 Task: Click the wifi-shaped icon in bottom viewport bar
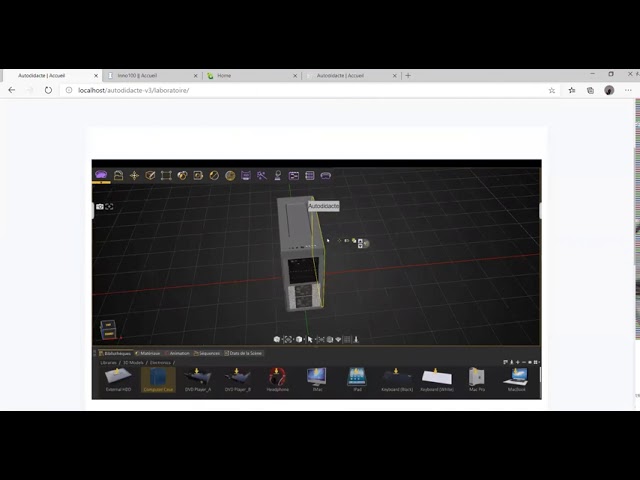tap(338, 339)
